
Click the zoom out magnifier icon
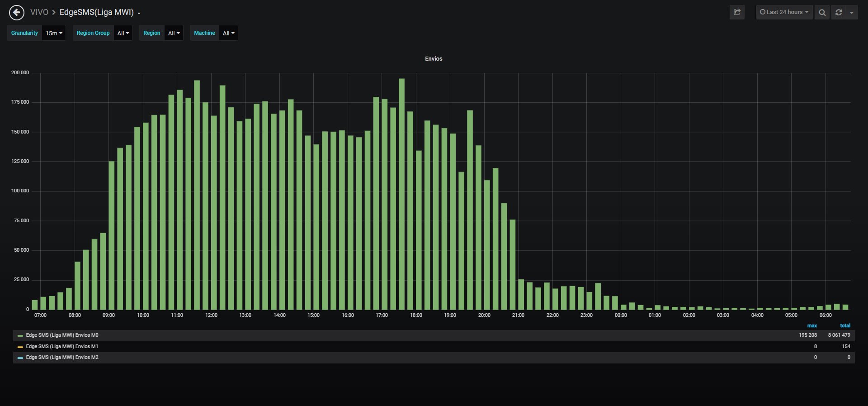pyautogui.click(x=822, y=12)
